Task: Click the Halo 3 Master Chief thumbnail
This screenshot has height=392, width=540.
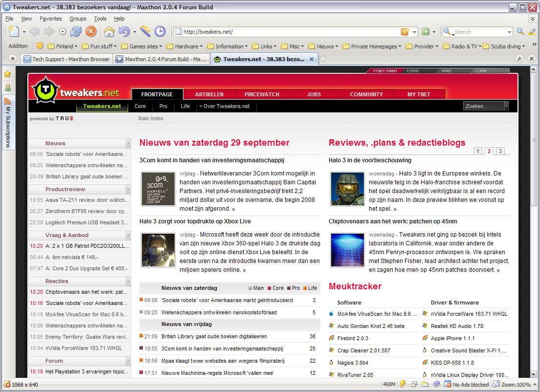Action: (x=347, y=189)
